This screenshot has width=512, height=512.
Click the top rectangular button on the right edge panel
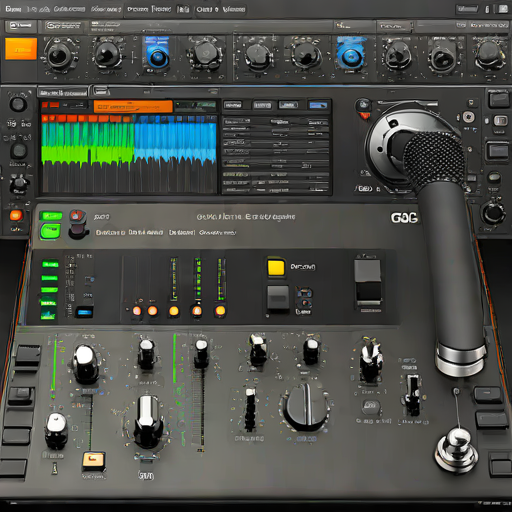498,99
